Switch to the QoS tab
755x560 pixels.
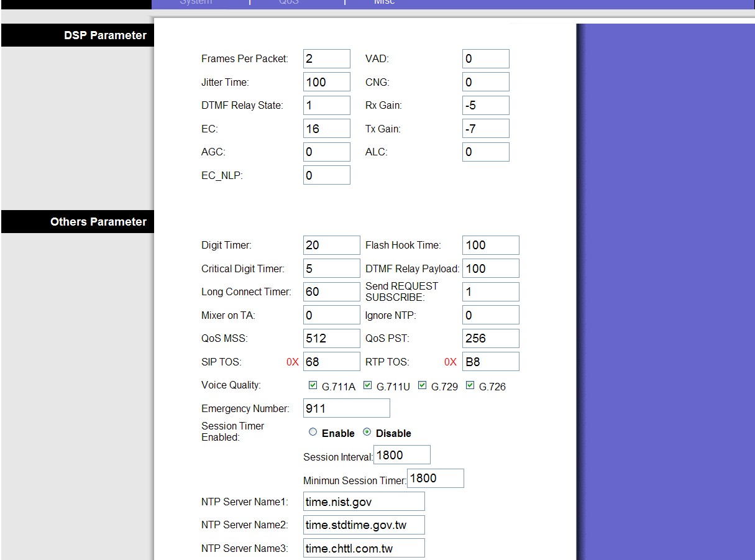[x=289, y=2]
